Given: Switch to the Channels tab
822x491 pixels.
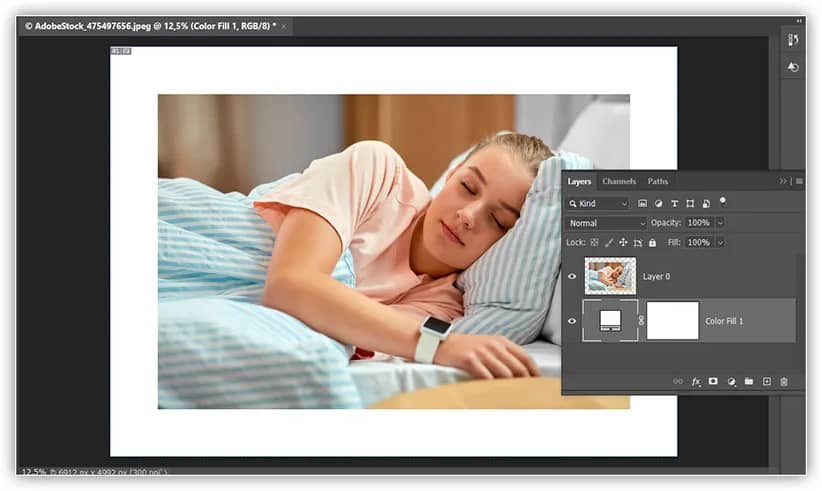Looking at the screenshot, I should [x=619, y=181].
